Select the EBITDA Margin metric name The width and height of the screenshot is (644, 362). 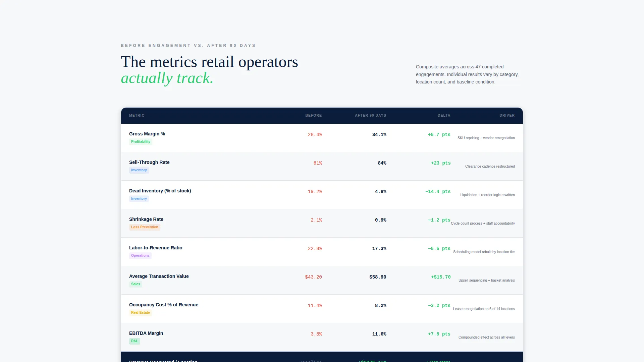pos(146,333)
